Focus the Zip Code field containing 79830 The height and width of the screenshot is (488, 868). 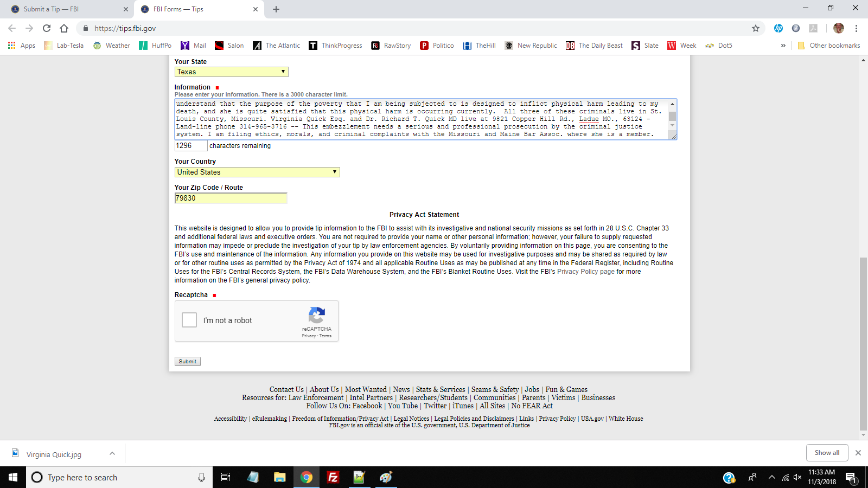231,198
